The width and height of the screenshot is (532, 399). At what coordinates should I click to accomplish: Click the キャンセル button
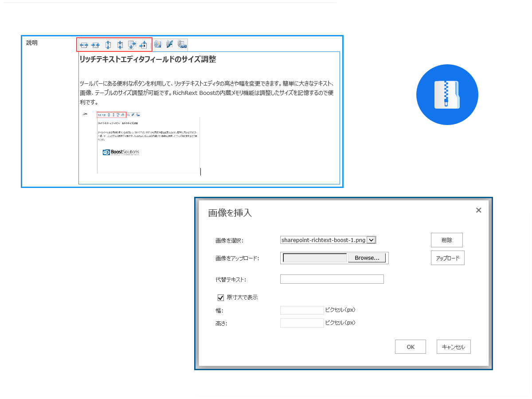coord(453,347)
